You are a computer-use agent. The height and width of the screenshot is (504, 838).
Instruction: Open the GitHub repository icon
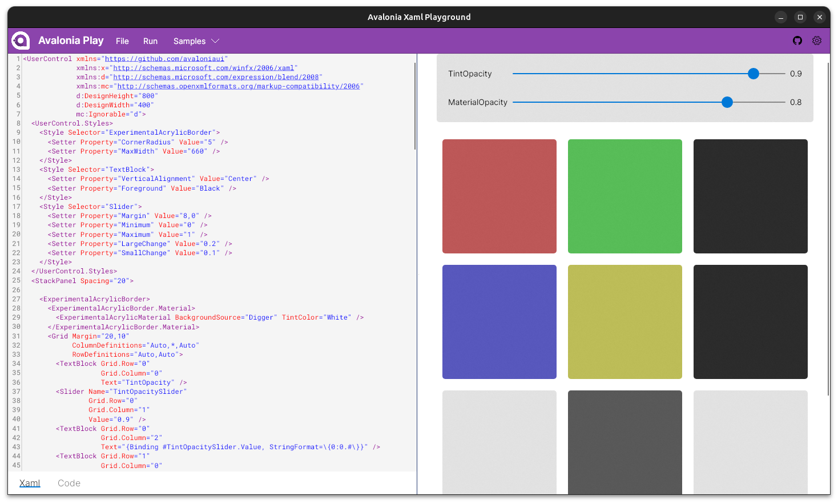797,41
